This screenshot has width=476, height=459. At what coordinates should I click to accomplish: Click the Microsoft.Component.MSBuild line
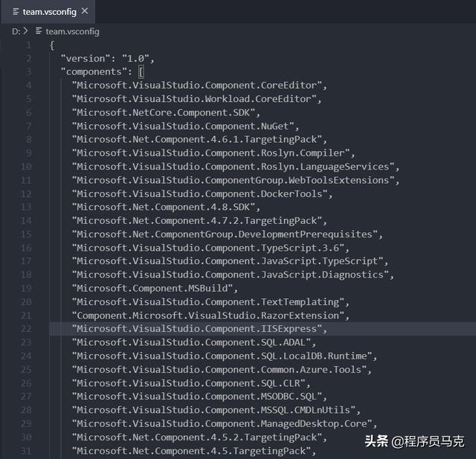click(x=155, y=288)
